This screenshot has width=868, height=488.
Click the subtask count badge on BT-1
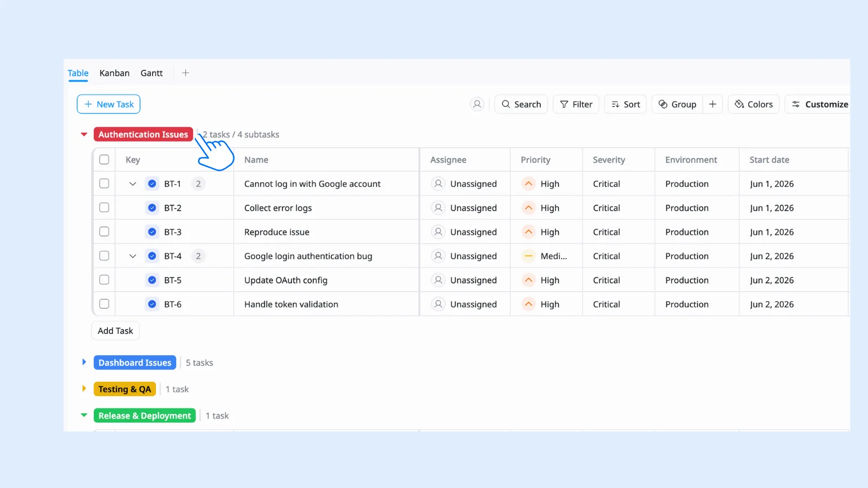point(198,184)
